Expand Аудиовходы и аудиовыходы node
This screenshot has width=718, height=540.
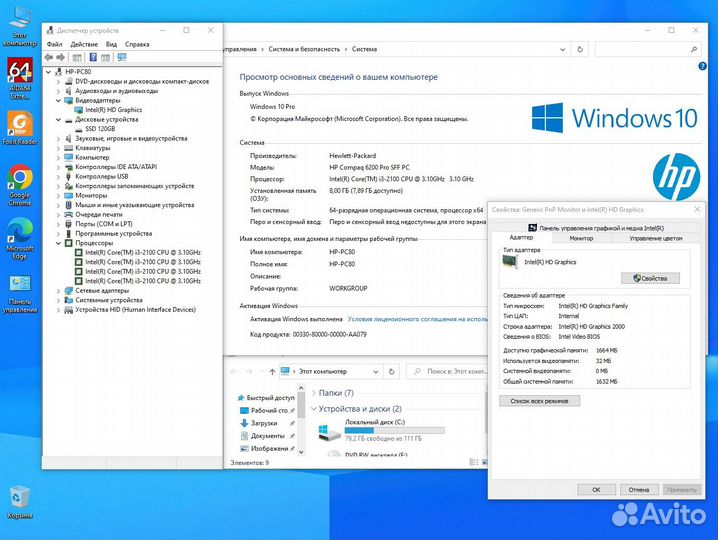click(58, 91)
